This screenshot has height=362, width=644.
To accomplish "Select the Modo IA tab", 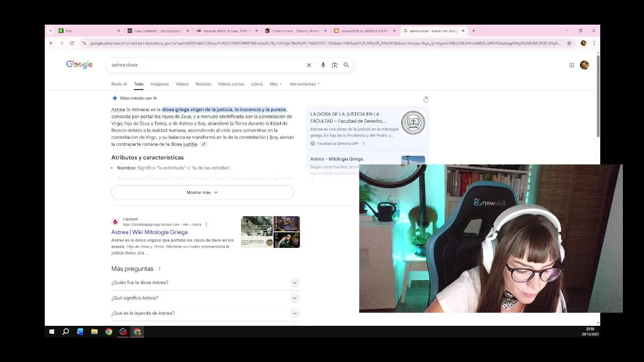I will coord(119,84).
